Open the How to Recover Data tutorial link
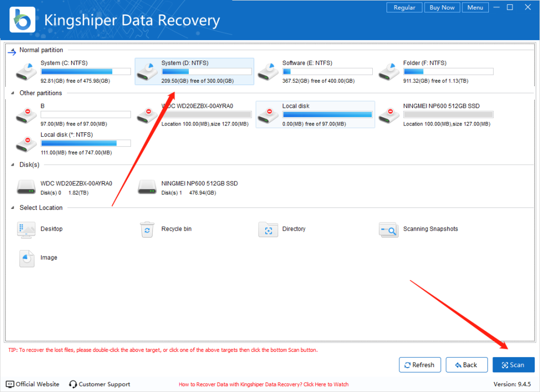Viewport: 540px width, 392px height. (x=264, y=385)
